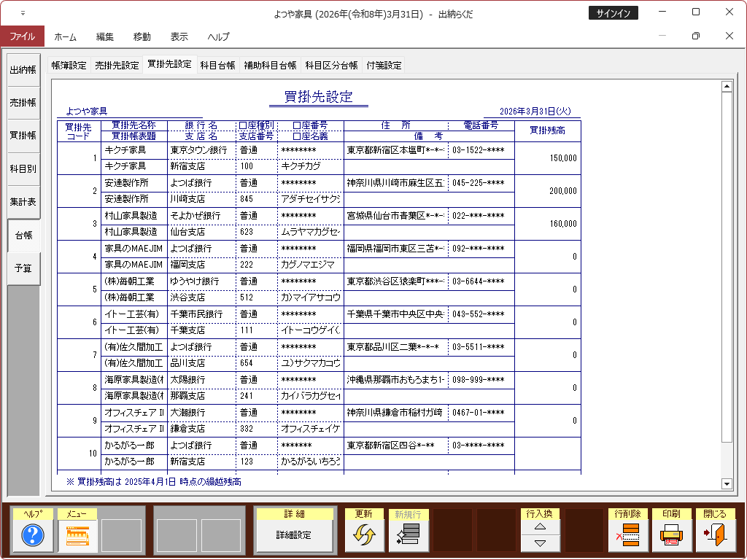Click the 詳細設定 button
Viewport: 747px width, 560px height.
(x=294, y=535)
